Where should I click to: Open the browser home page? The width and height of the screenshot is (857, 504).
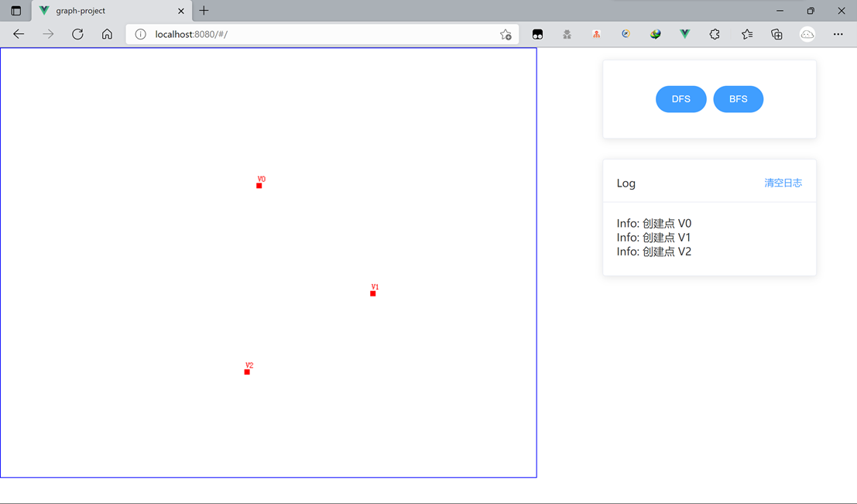[x=107, y=34]
